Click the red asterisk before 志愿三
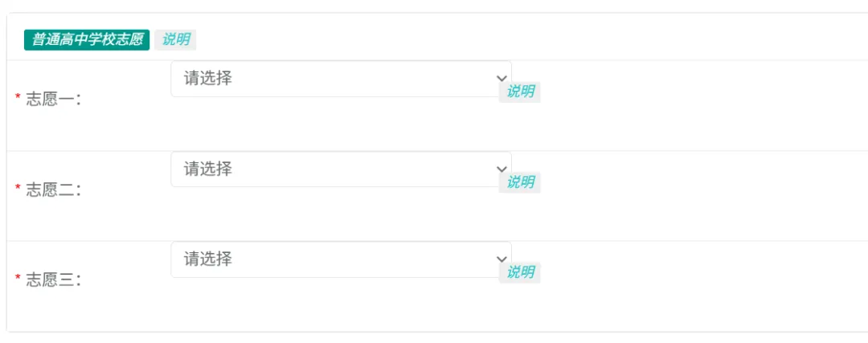868x343 pixels. click(x=18, y=278)
